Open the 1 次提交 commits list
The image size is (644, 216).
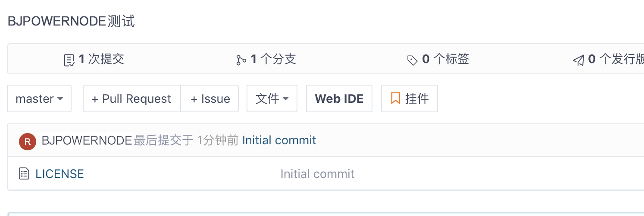coord(101,59)
